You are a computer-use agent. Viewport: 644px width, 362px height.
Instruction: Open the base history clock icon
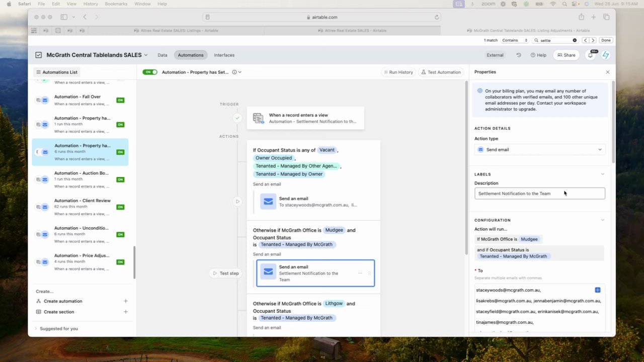point(519,55)
